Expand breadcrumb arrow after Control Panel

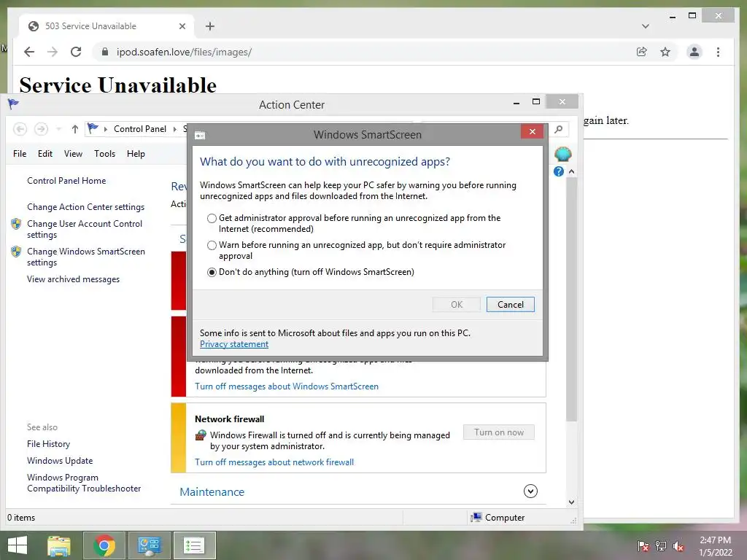pyautogui.click(x=175, y=129)
